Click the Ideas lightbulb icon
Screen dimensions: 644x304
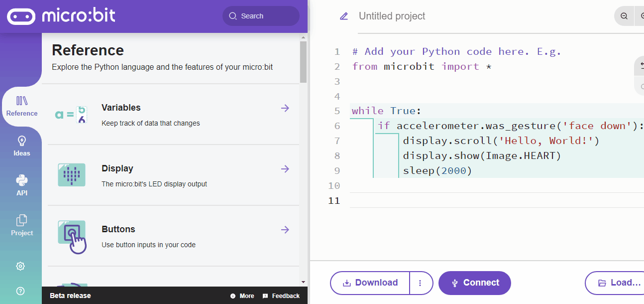22,141
